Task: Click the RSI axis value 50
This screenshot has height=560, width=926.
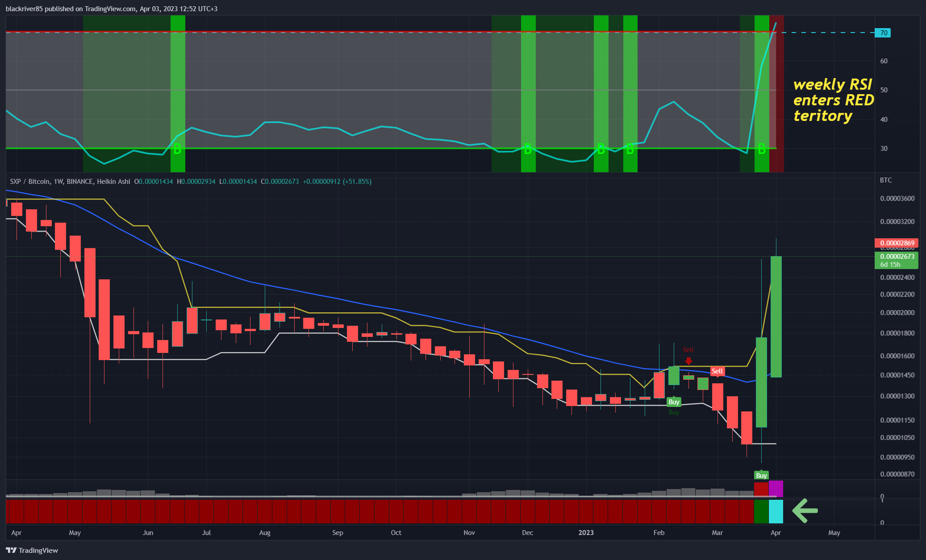Action: (884, 90)
